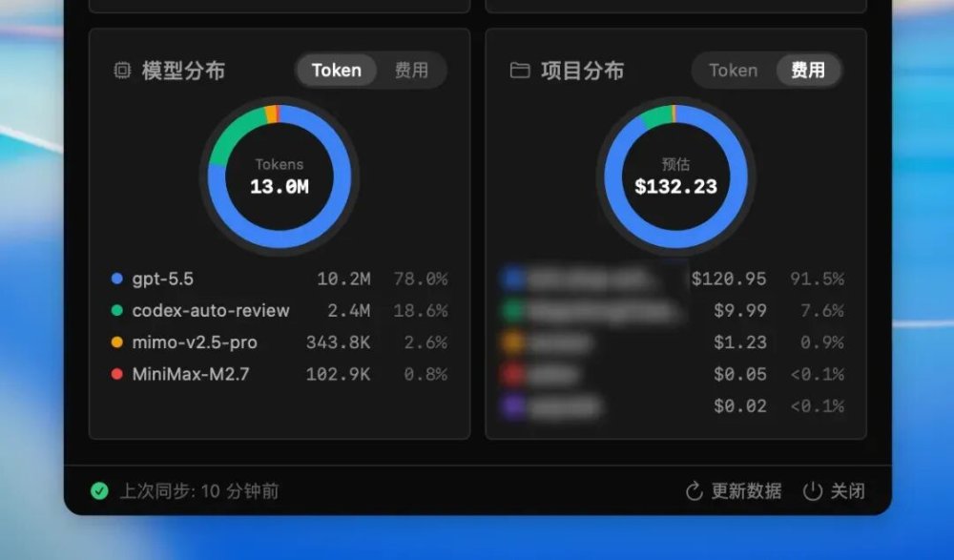The height and width of the screenshot is (560, 954).
Task: Click the 0.8% share value
Action: (426, 374)
